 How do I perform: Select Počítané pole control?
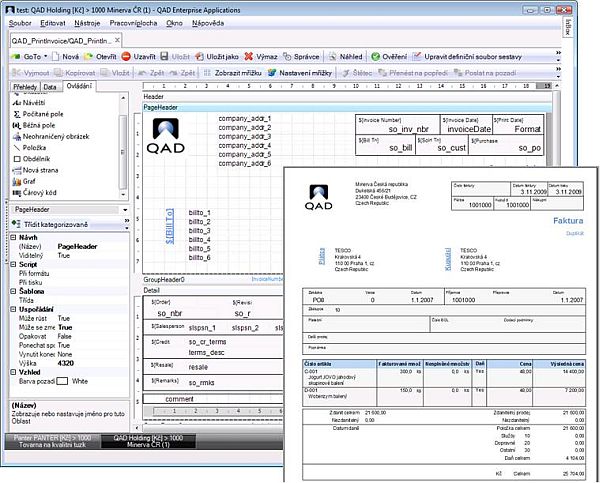[x=38, y=114]
